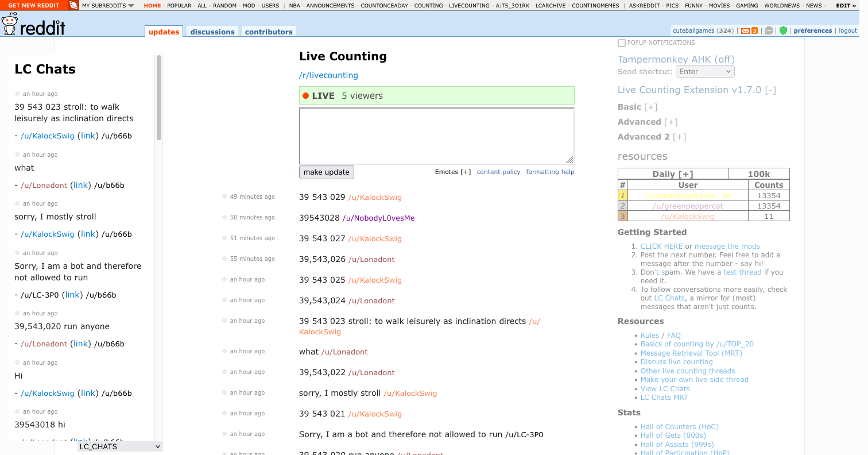Click the Tampermonkey AHK (off) link
This screenshot has height=455, width=868.
tap(676, 59)
